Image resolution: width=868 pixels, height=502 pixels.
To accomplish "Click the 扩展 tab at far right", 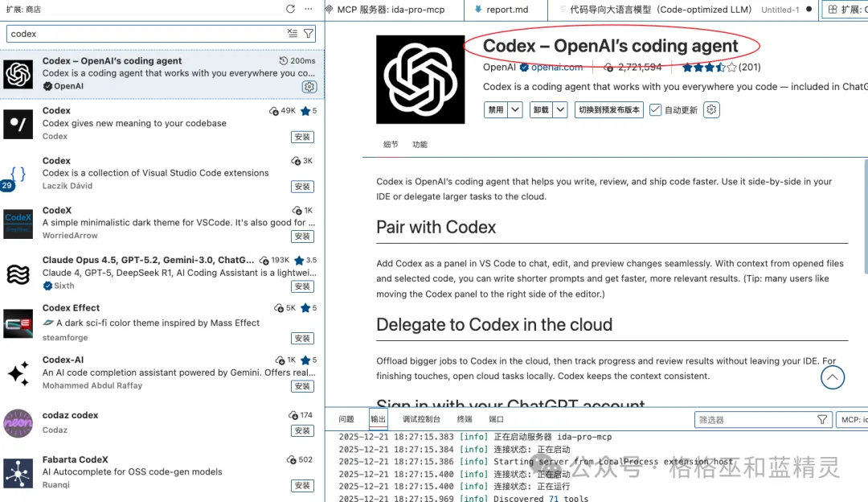I will (x=845, y=10).
